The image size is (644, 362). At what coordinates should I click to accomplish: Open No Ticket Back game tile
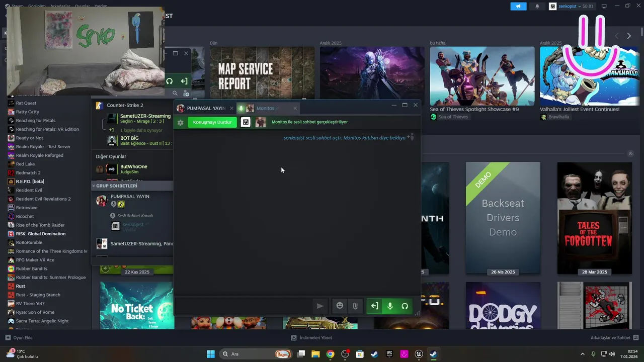(137, 305)
